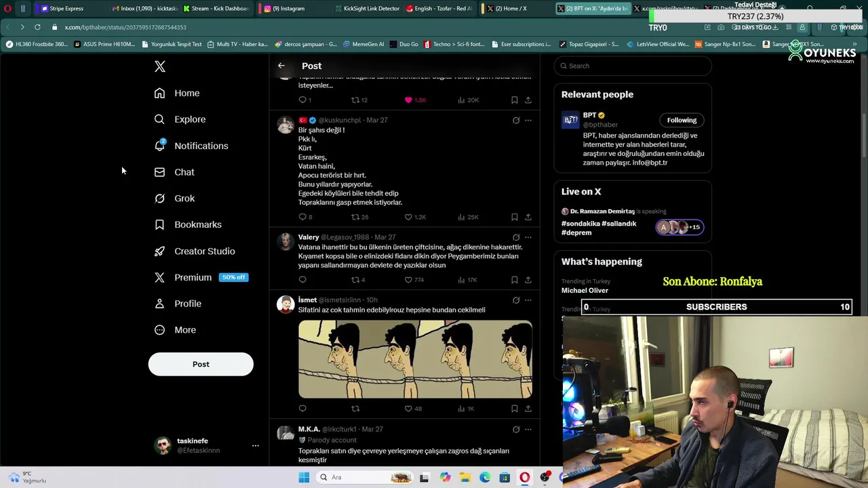Image resolution: width=868 pixels, height=488 pixels.
Task: Switch to Stripe Express tab
Action: click(x=66, y=8)
